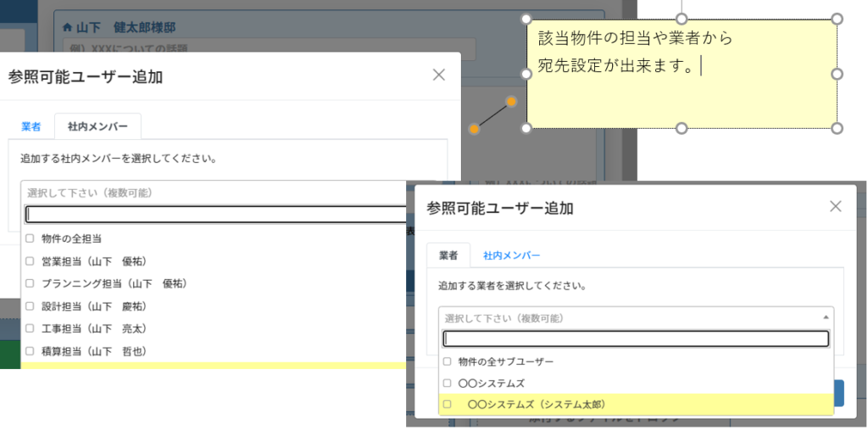
Task: Click the 山下 健太郎様邸 heading
Action: [126, 26]
